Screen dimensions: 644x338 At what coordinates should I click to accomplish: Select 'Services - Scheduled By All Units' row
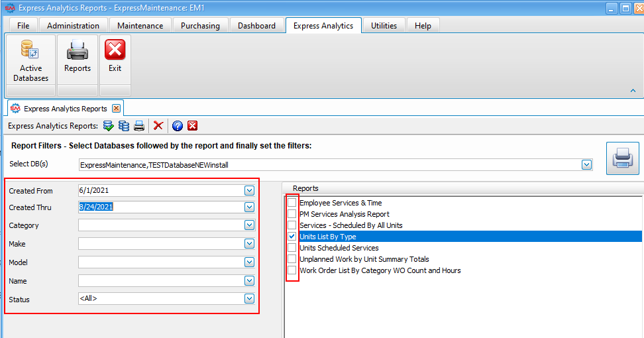[x=351, y=225]
